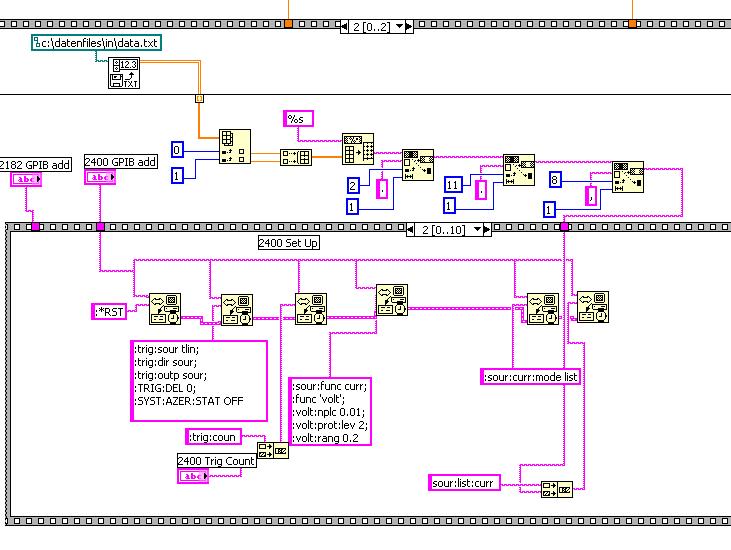Click the 2182 GPIB add label
Viewport: 731px width, 550px height.
[35, 164]
